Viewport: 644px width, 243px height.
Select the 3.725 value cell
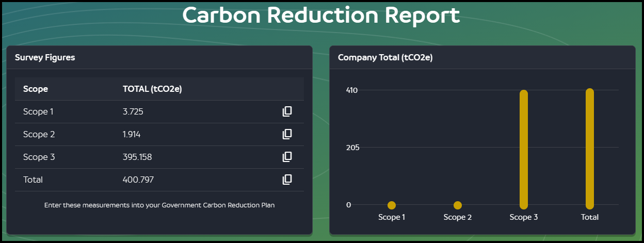point(133,111)
